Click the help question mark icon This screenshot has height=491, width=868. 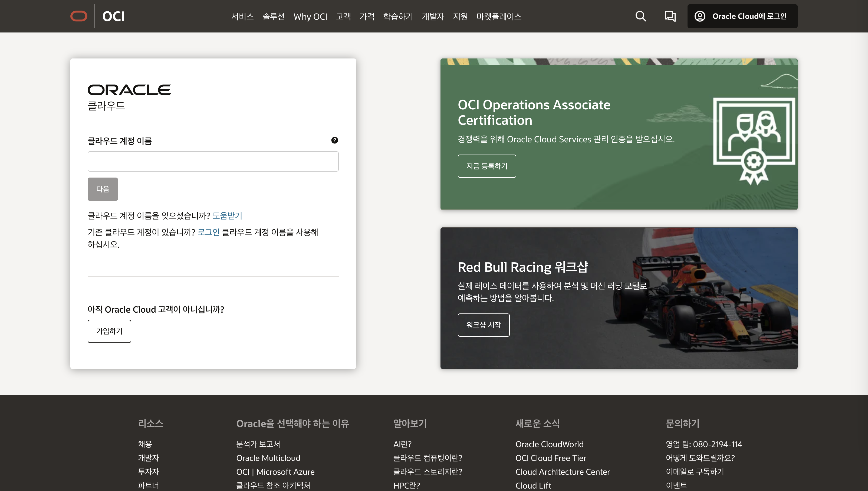pos(334,140)
